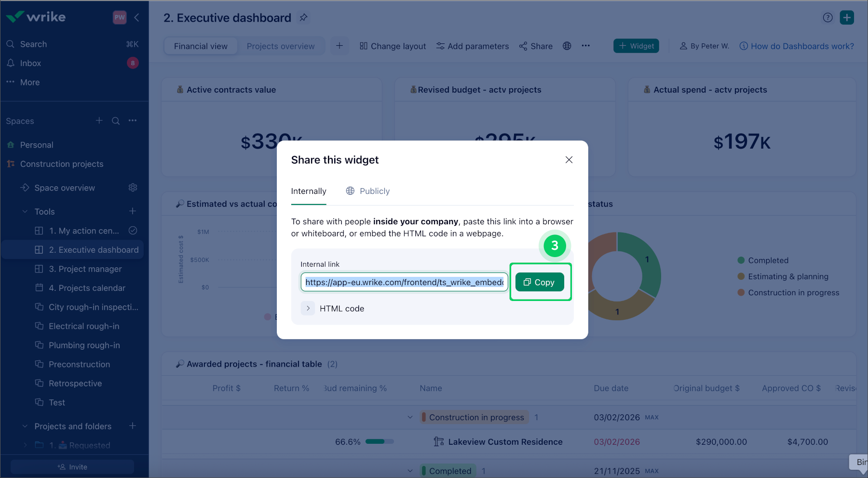
Task: Toggle Estimating & planning legend item
Action: pyautogui.click(x=783, y=276)
